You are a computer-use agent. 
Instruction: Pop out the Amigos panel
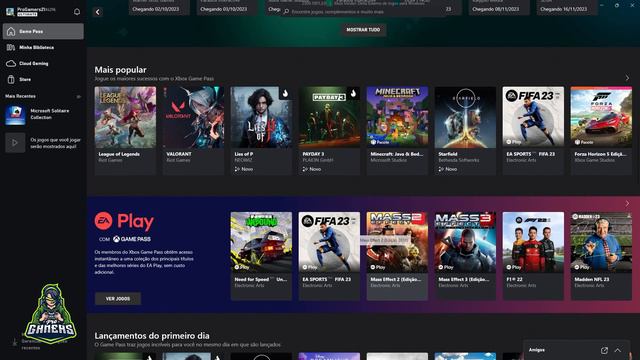pyautogui.click(x=604, y=350)
